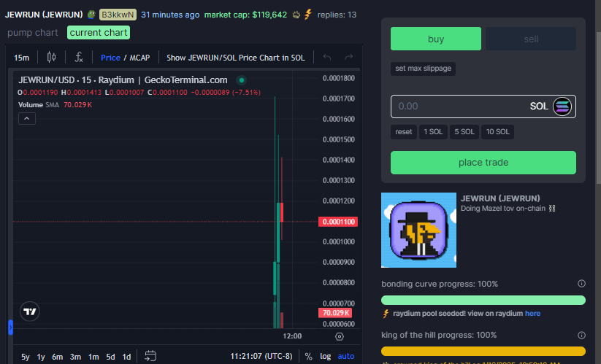Click the replies: 13 text
This screenshot has height=364, width=601.
[337, 15]
